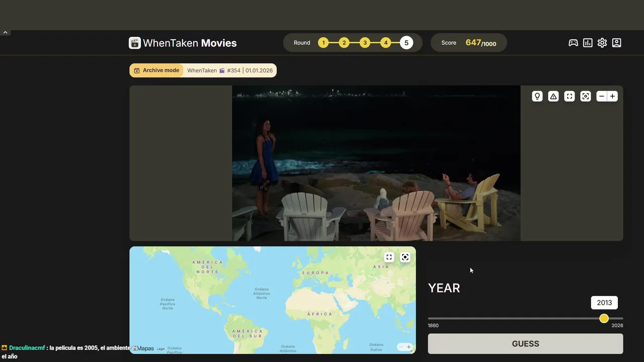
Task: Open the settings gear icon
Action: click(x=602, y=43)
